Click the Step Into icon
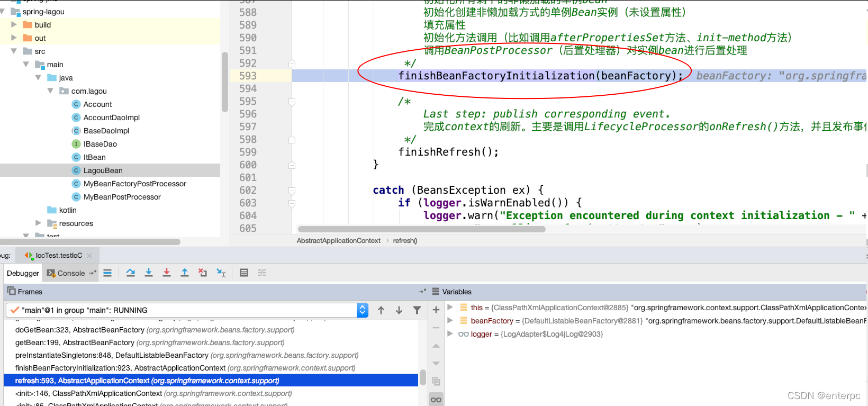Screen dimensions: 868x406 pos(149,273)
